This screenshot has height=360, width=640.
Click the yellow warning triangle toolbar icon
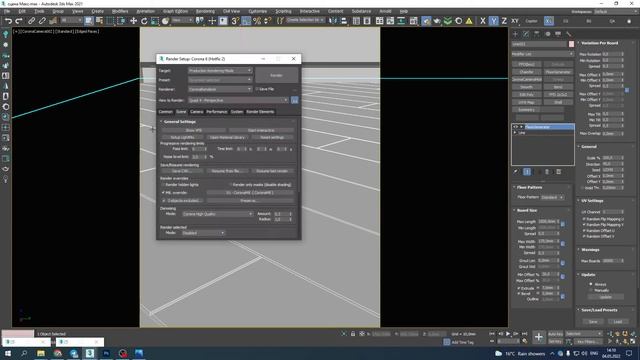[x=469, y=21]
